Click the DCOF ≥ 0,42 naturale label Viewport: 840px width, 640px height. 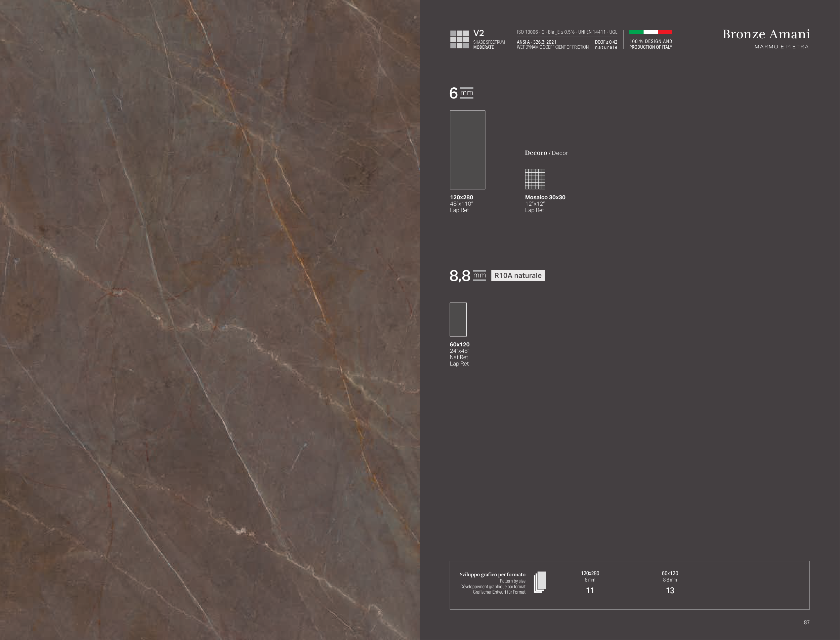[x=606, y=45]
